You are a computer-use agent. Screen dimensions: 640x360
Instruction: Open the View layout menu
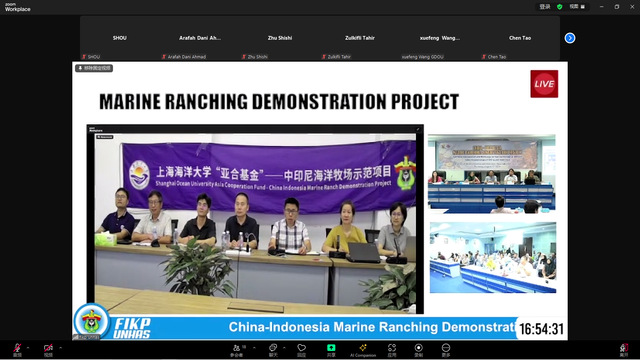pyautogui.click(x=577, y=7)
